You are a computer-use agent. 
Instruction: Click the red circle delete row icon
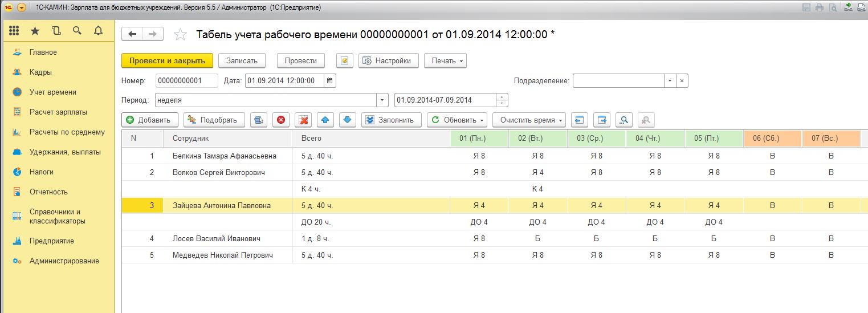coord(280,120)
